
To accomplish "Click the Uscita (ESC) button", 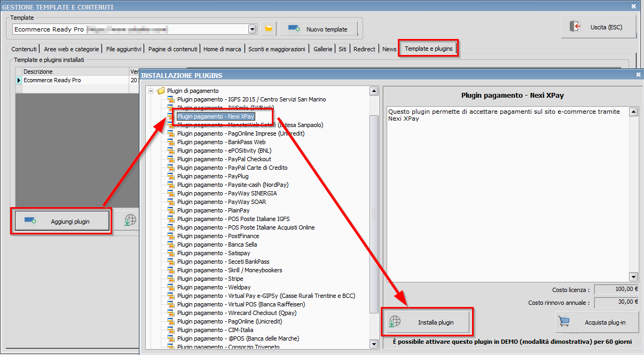I will pos(598,27).
